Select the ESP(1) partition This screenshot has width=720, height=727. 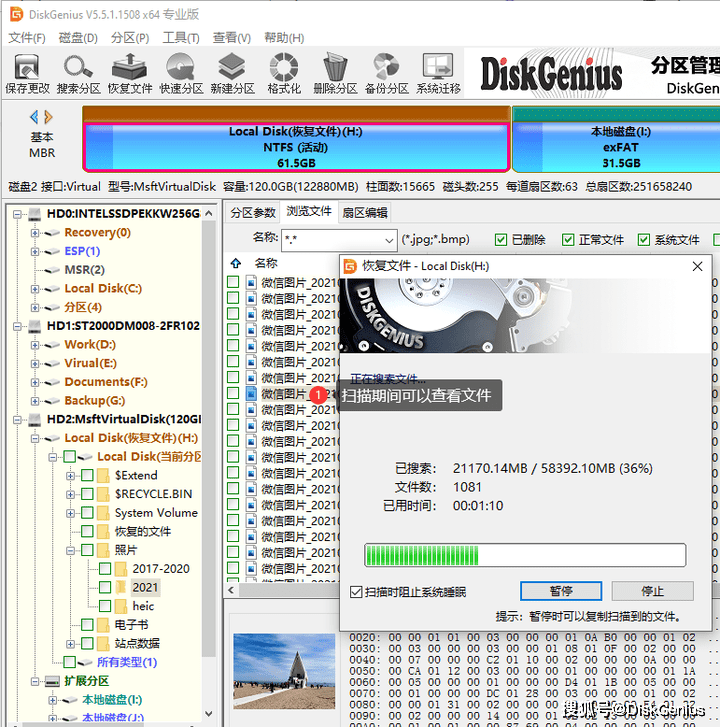[x=83, y=251]
